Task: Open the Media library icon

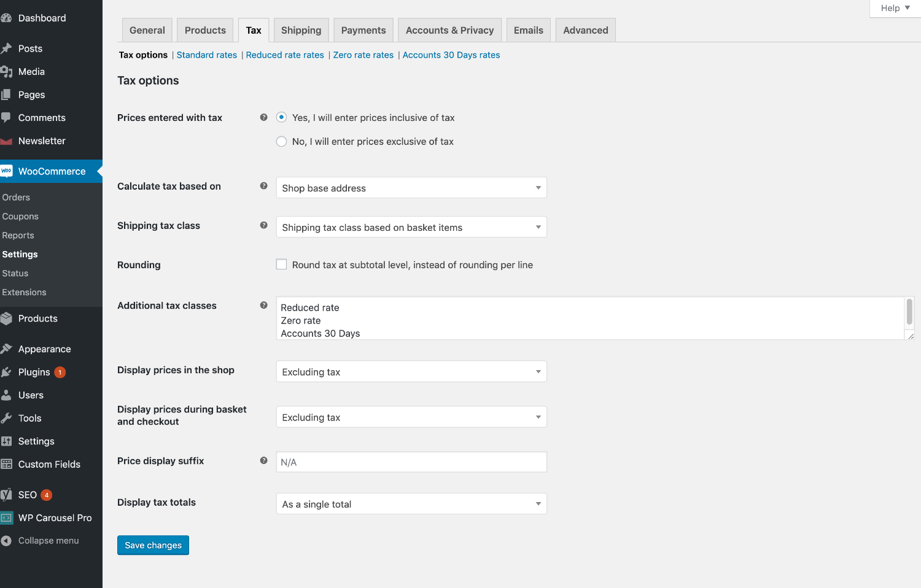Action: coord(7,71)
